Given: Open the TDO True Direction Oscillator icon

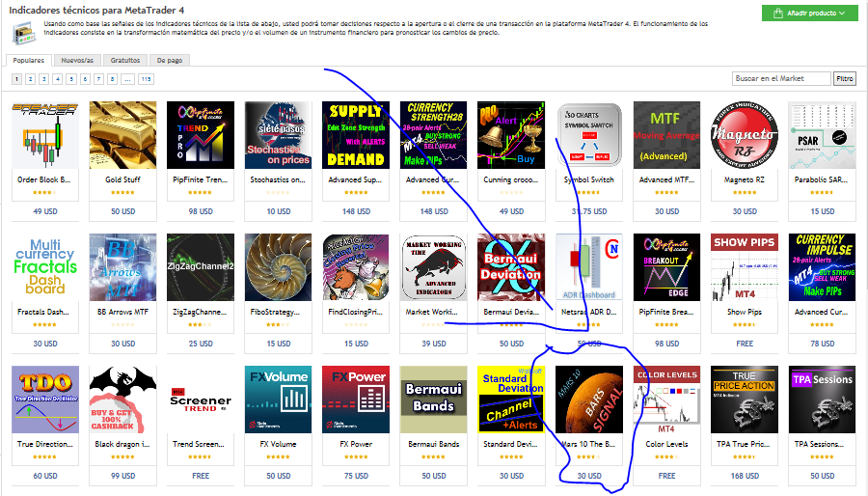Looking at the screenshot, I should (44, 400).
